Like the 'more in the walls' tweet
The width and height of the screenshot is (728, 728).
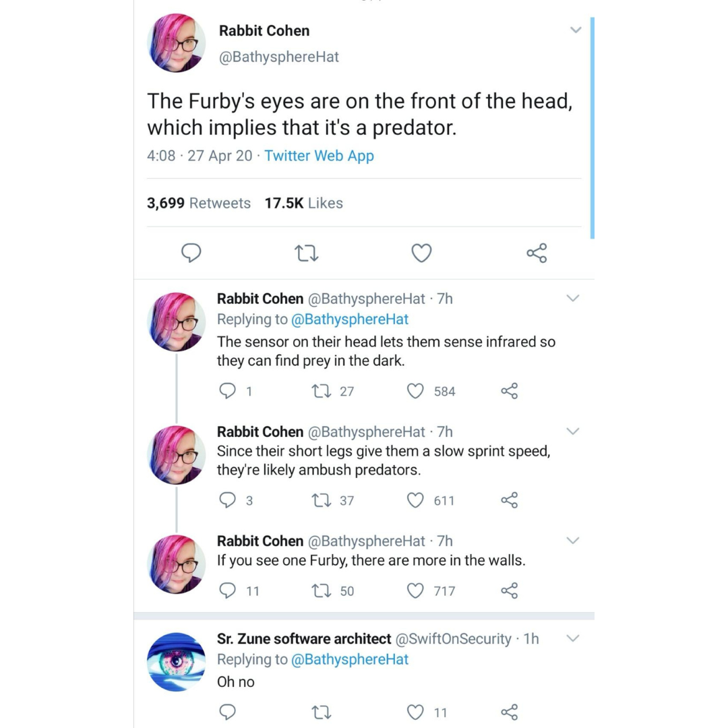tap(416, 591)
